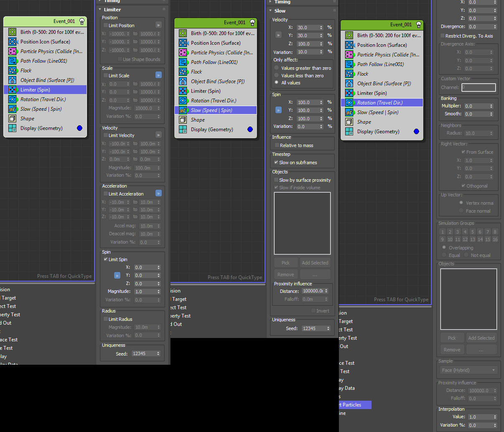Click the icon of the highlighted Limiter (Spin) operator

click(13, 90)
